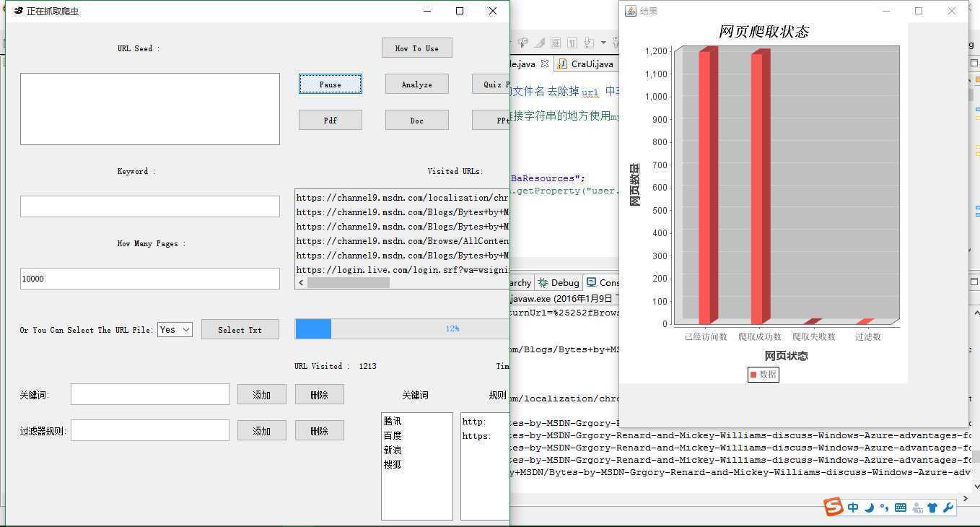Click the Eclipse block selection toolbar icon
Screen dimensions: 980x527
tap(556, 43)
